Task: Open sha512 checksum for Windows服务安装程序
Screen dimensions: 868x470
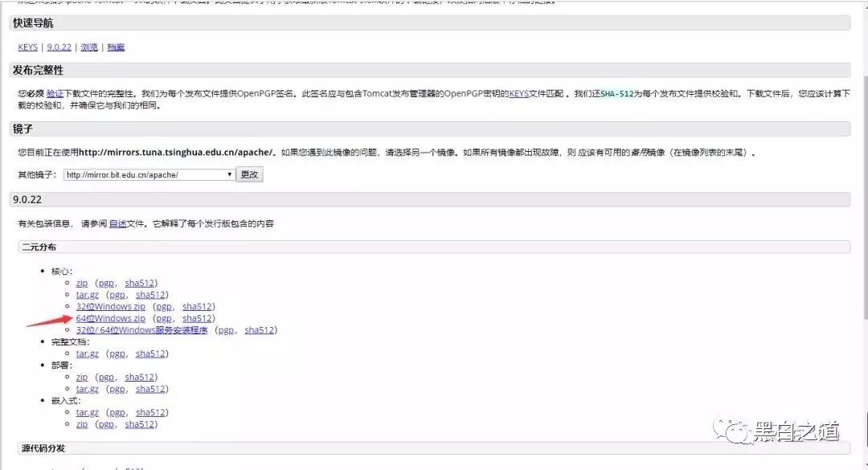Action: [259, 330]
